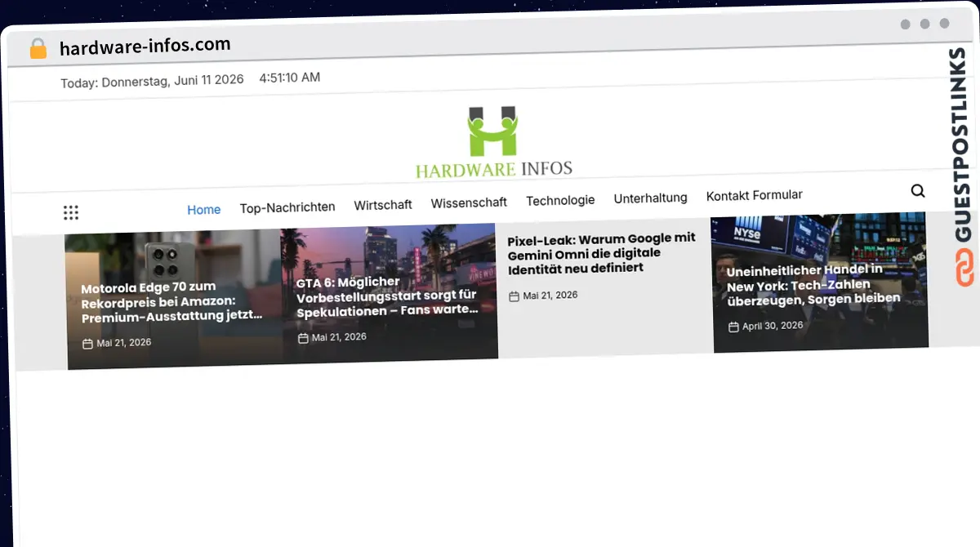Open the Motorola Edge 70 article headline
Viewport: 980px width, 547px height.
(171, 301)
